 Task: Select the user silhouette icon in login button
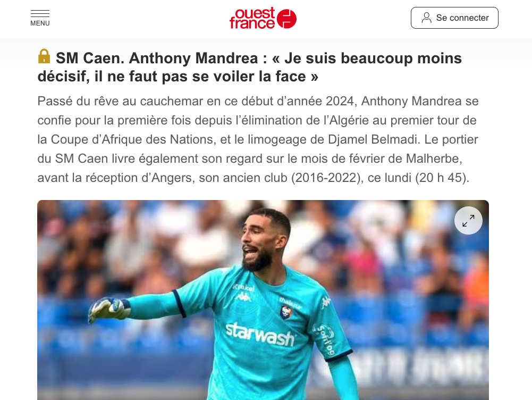[426, 18]
